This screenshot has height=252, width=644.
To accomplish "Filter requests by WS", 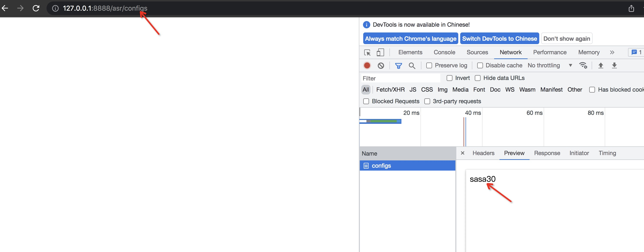I will coord(510,90).
